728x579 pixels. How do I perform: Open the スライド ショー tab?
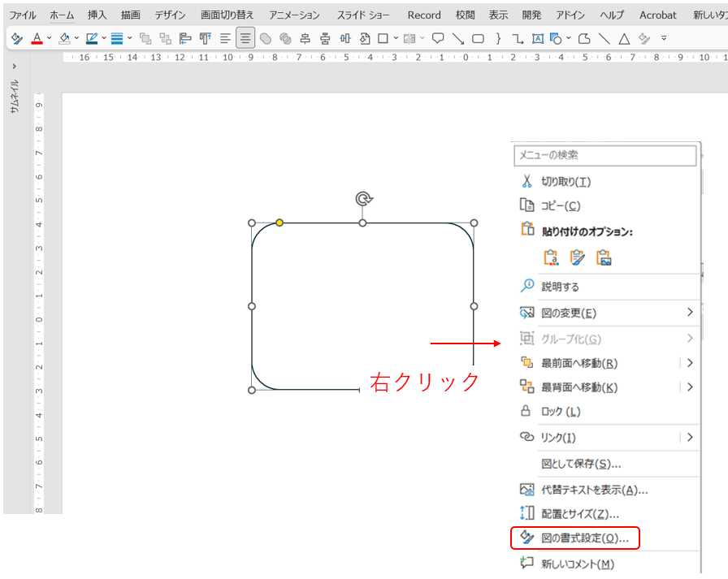coord(363,15)
